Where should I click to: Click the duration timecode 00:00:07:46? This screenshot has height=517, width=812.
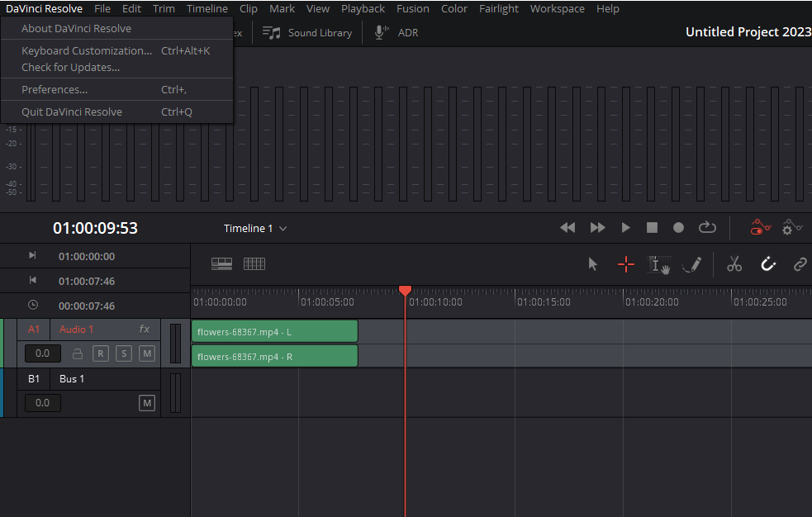click(87, 306)
